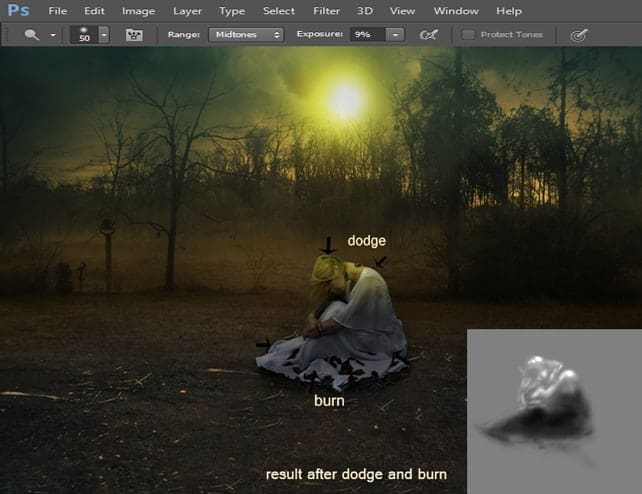
Task: Open the Image menu
Action: [x=138, y=11]
